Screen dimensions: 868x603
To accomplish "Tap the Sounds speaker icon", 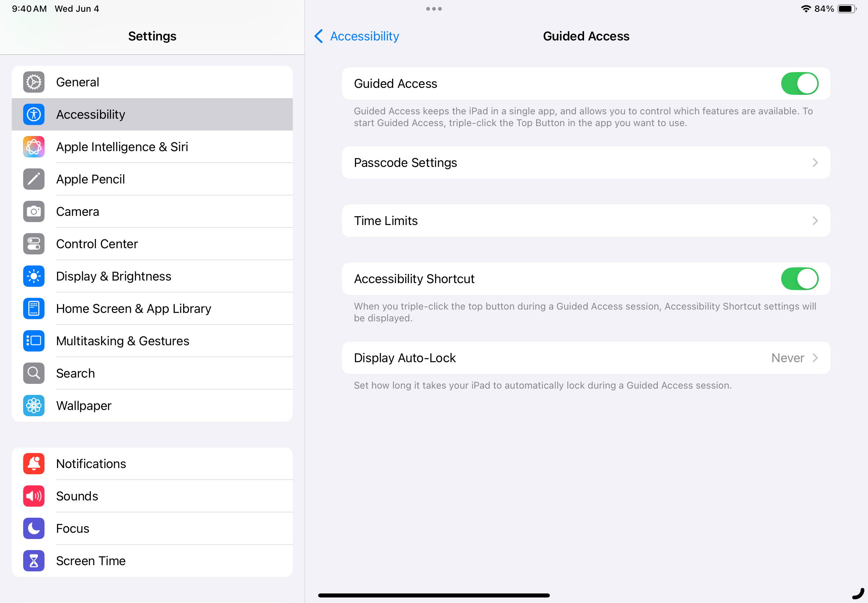I will pyautogui.click(x=33, y=496).
